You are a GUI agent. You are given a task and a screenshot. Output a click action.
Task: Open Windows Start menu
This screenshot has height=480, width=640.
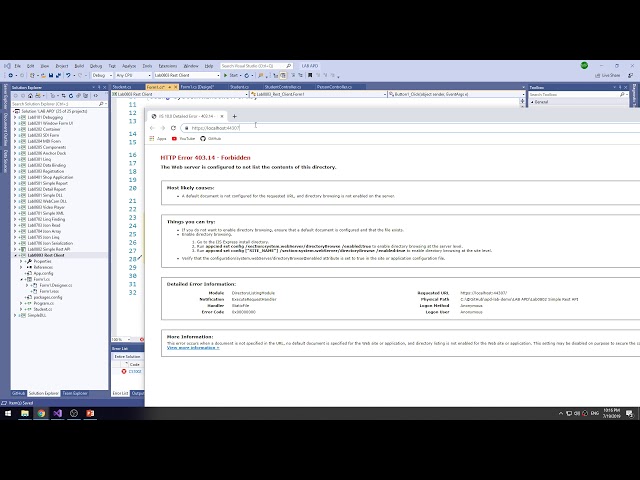[8, 413]
